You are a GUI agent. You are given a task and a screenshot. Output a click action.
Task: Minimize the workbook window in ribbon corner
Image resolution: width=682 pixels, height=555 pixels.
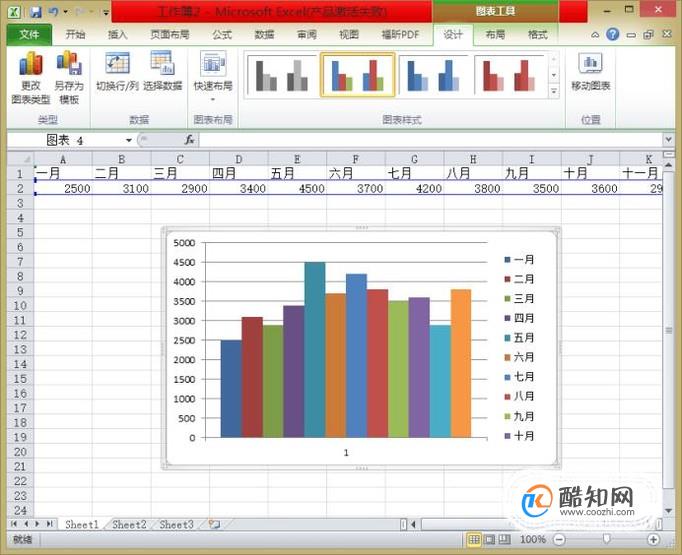pos(631,35)
